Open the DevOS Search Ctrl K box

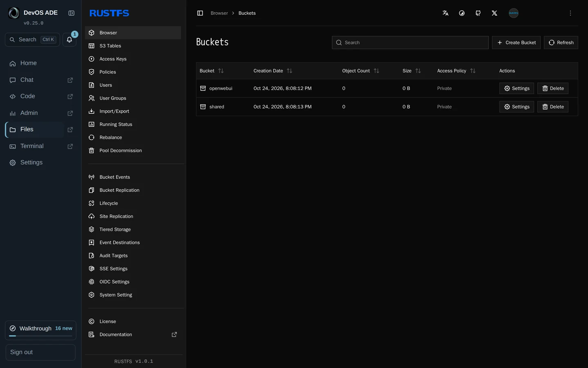click(32, 40)
